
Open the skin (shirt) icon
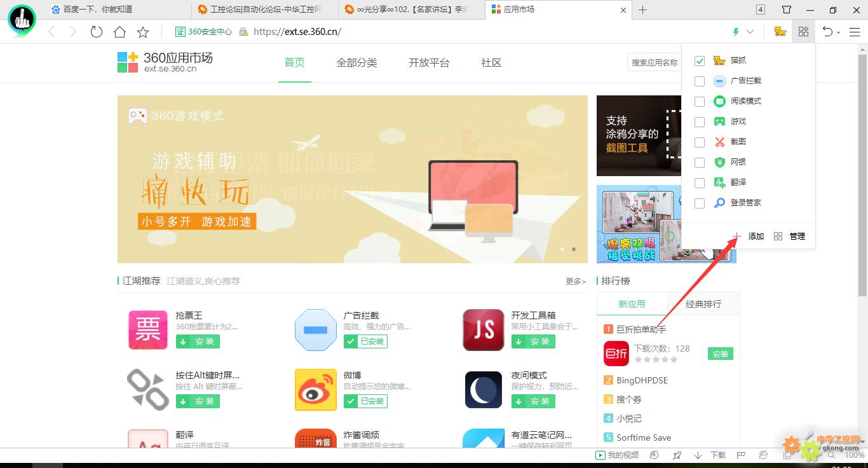[x=787, y=10]
